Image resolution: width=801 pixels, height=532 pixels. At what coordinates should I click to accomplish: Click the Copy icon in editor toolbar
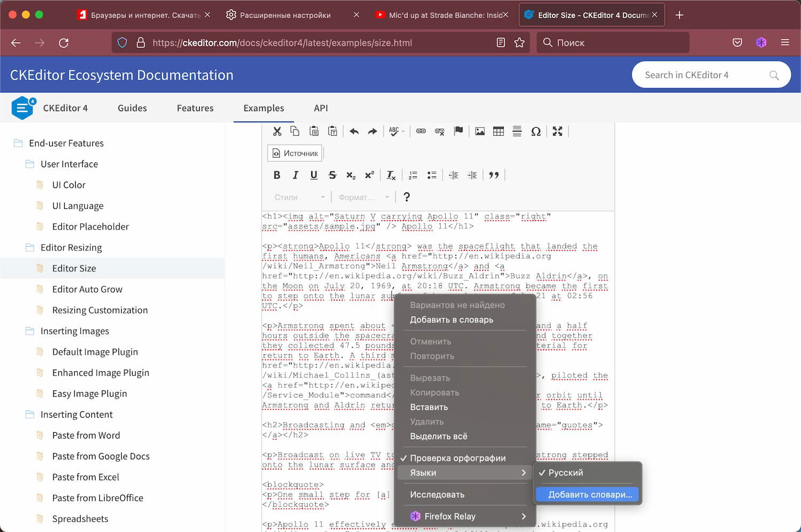click(x=295, y=131)
